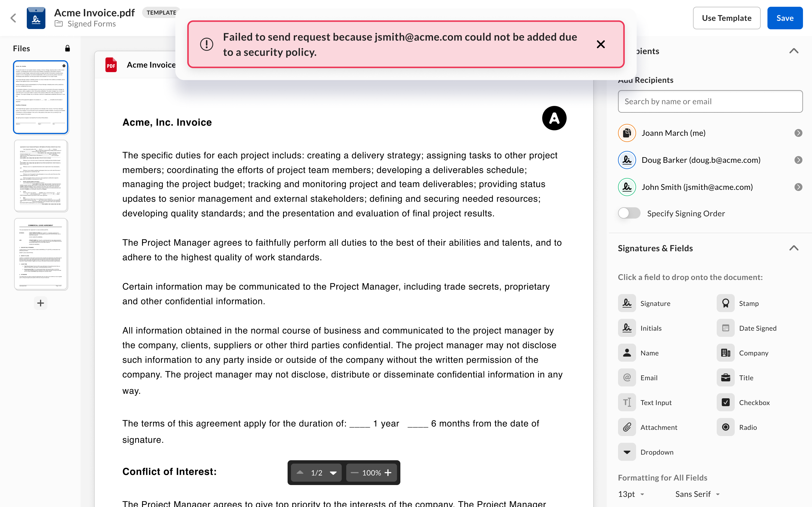Add a Company field
The image size is (812, 507).
725,353
